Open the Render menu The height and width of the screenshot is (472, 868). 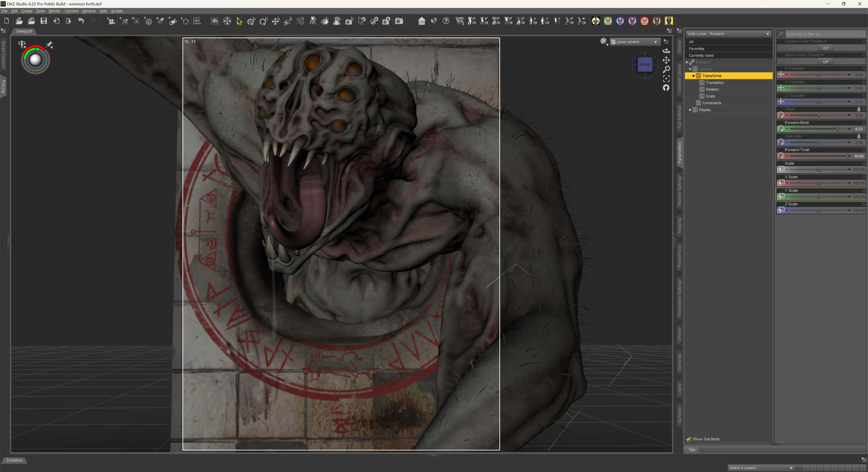54,11
